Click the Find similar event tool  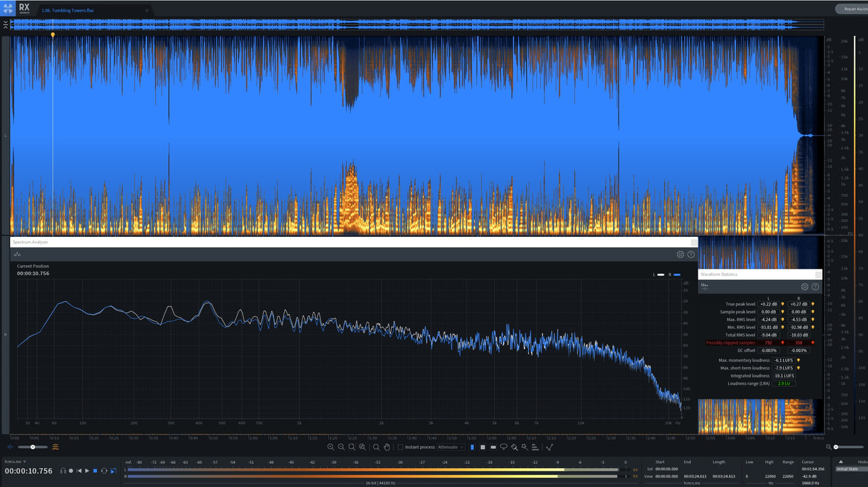point(549,447)
